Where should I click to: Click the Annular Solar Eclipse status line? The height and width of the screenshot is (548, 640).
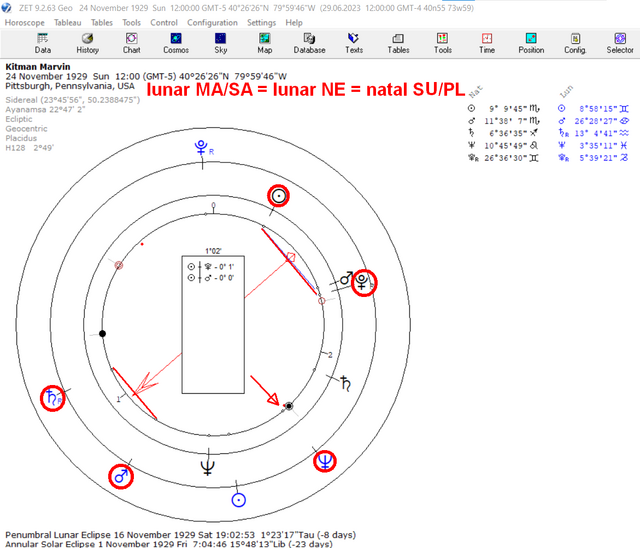(169, 544)
